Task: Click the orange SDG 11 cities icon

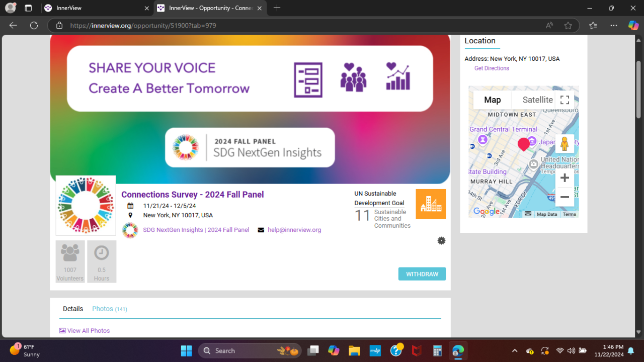Action: (x=431, y=204)
